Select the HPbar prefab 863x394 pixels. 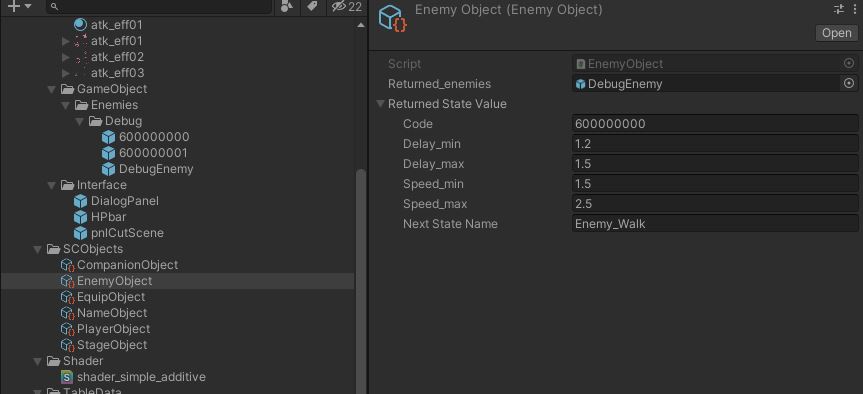(100, 217)
